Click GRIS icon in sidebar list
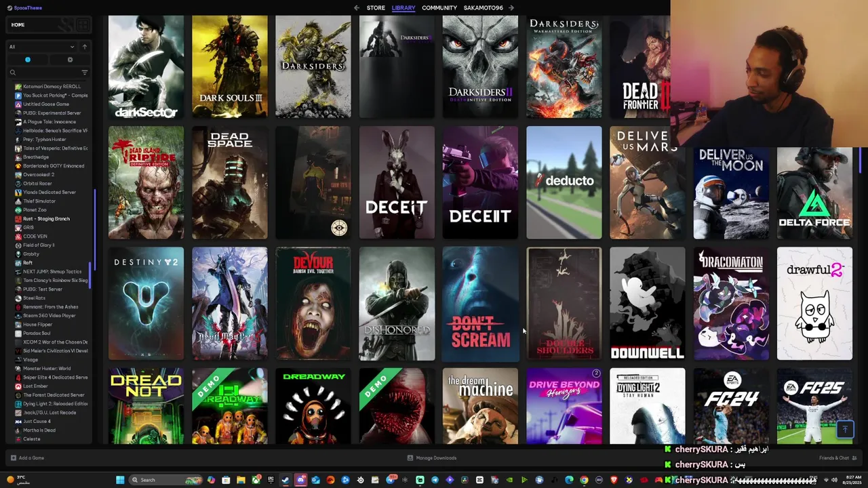868x488 pixels. (x=18, y=228)
